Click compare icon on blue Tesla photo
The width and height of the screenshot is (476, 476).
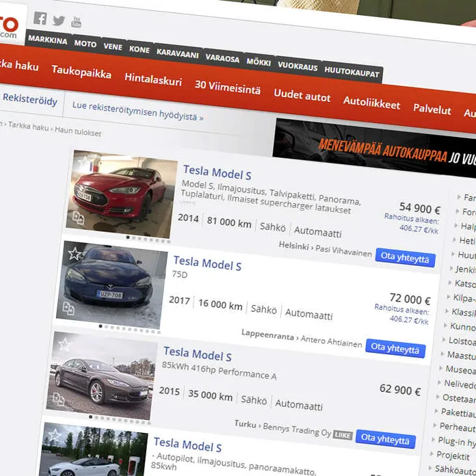(x=68, y=308)
